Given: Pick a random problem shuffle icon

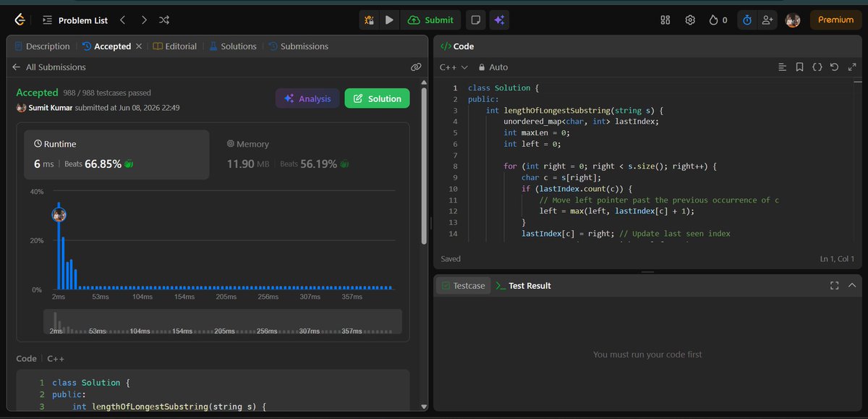Looking at the screenshot, I should point(164,20).
